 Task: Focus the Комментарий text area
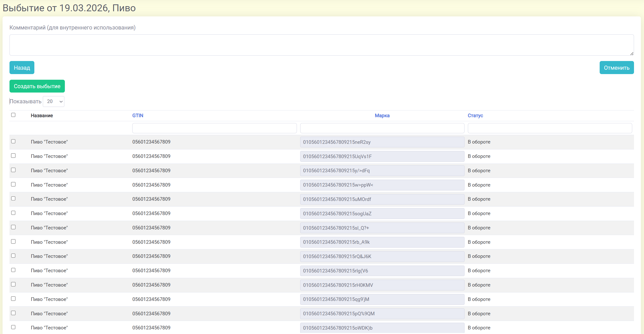tap(321, 45)
